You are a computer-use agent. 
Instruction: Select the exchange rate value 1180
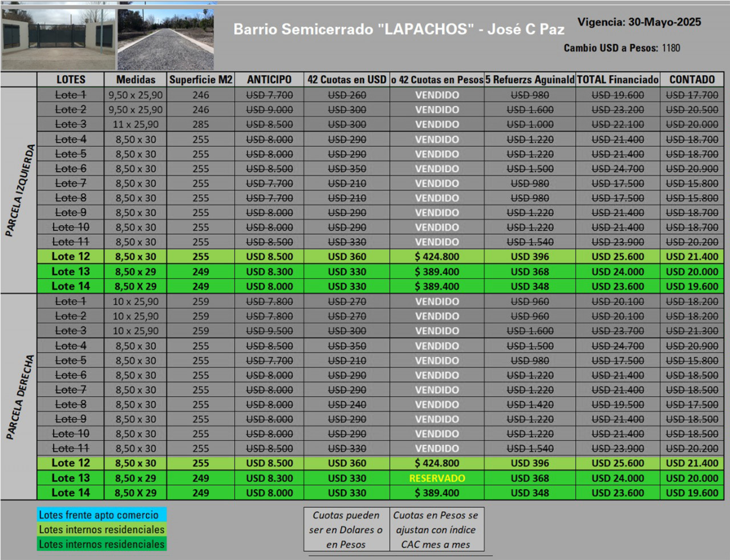pyautogui.click(x=671, y=48)
